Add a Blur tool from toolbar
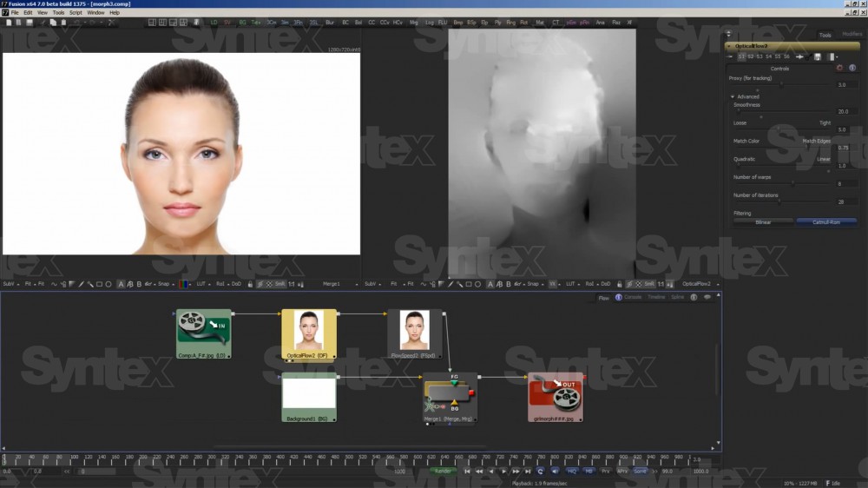The image size is (868, 488). point(329,22)
